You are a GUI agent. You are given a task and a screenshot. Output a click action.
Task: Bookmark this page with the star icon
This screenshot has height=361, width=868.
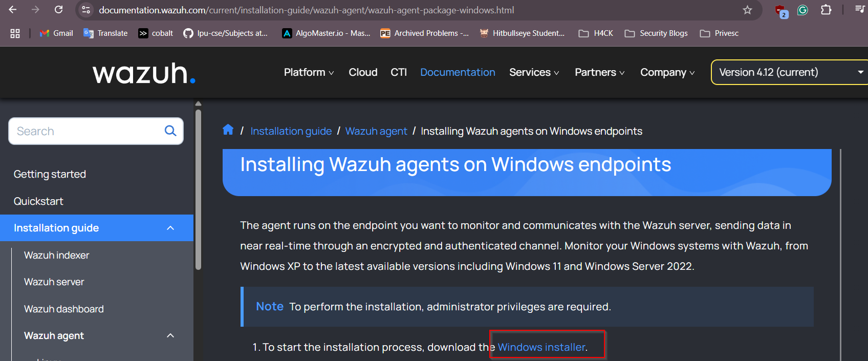(x=747, y=10)
